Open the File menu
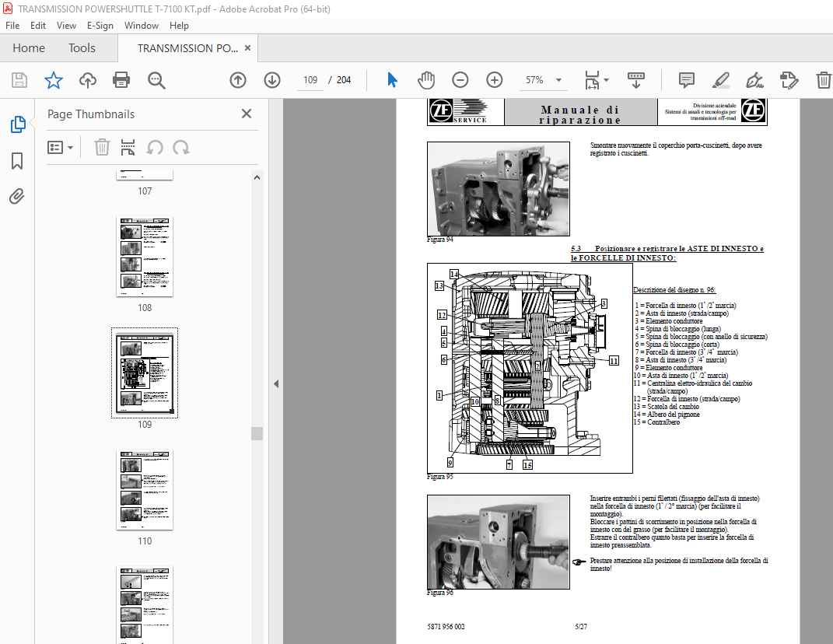This screenshot has height=644, width=833. tap(12, 26)
